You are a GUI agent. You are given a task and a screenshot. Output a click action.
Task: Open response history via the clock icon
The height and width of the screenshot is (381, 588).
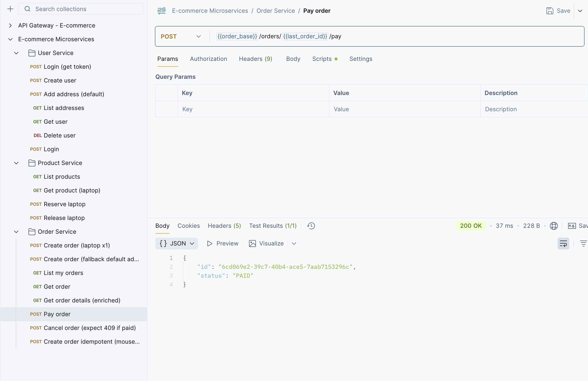pyautogui.click(x=311, y=226)
